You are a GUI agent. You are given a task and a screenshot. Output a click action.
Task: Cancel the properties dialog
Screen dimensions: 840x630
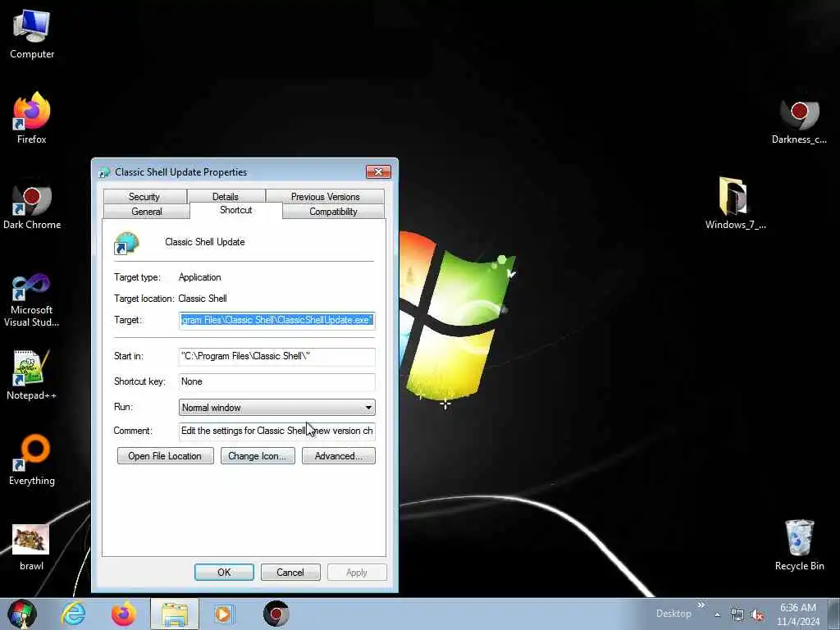(290, 572)
